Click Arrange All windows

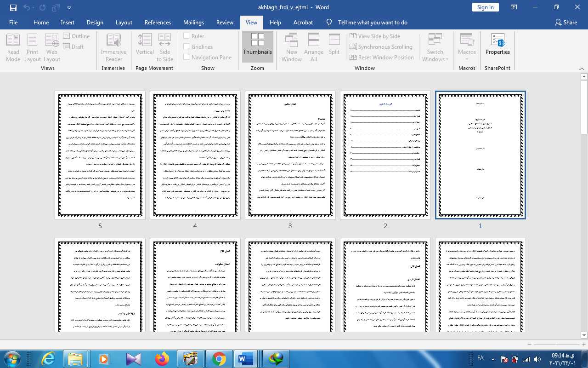pos(314,47)
